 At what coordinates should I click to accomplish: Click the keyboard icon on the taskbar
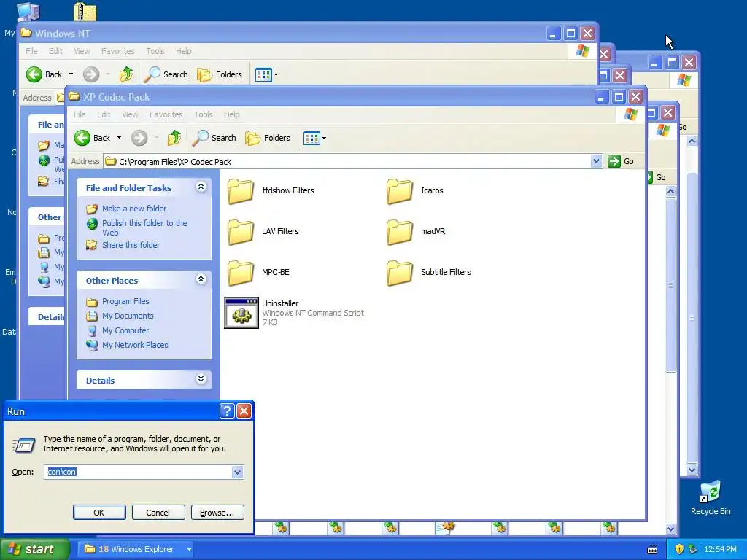[x=652, y=550]
